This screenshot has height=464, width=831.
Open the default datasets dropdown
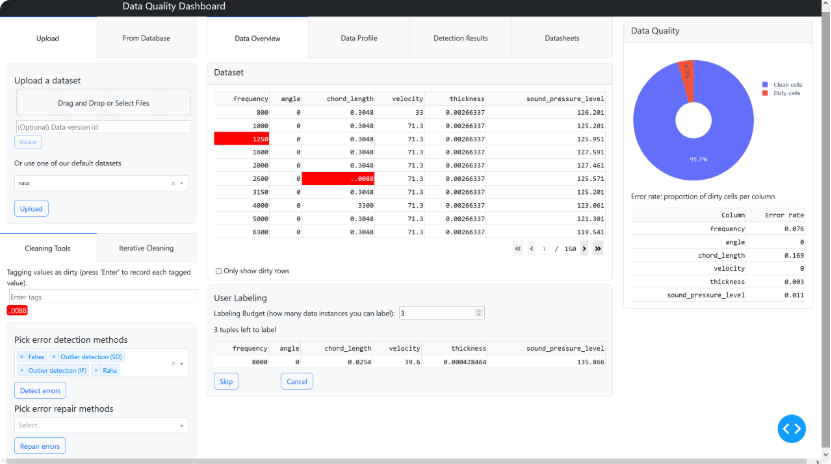(x=182, y=183)
